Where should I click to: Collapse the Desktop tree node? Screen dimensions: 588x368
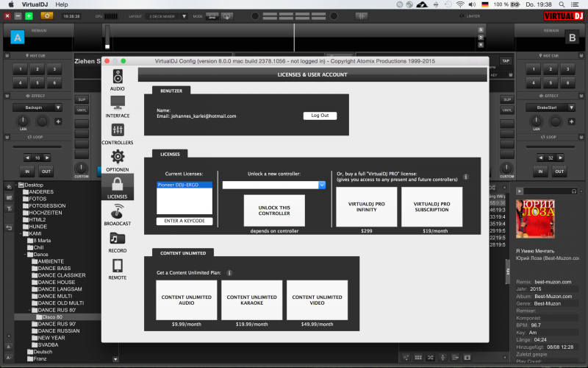point(16,185)
